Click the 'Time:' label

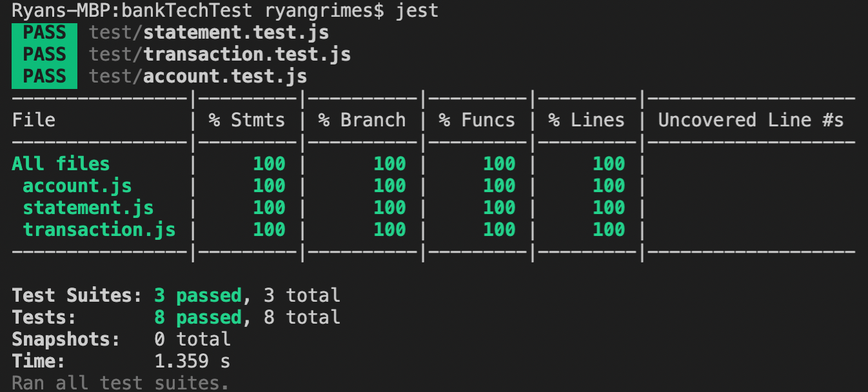coord(39,361)
